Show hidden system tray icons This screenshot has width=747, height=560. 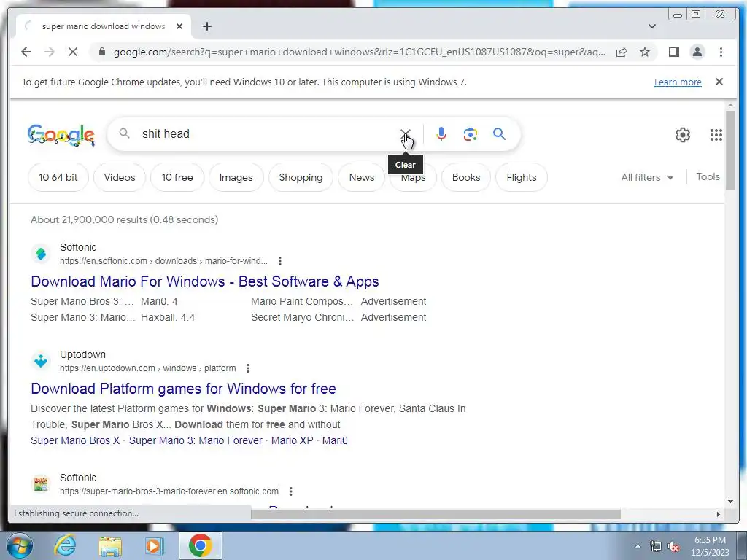pos(638,546)
